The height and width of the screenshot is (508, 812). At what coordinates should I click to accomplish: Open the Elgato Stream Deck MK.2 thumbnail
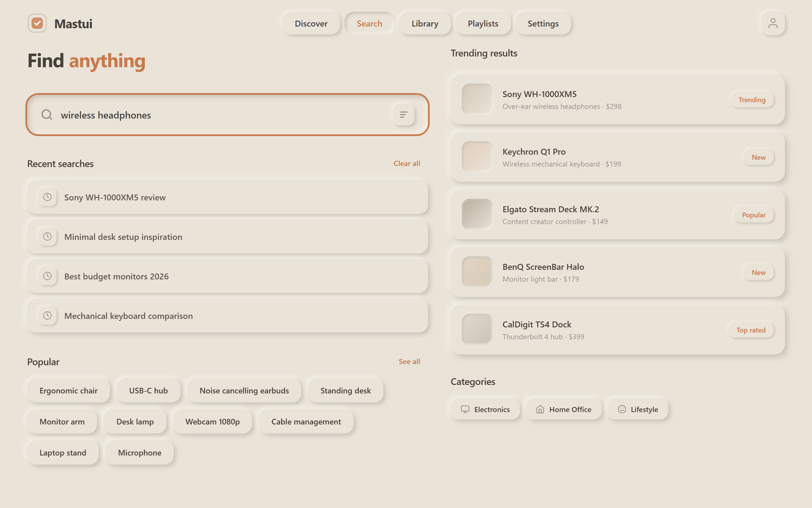pos(477,214)
